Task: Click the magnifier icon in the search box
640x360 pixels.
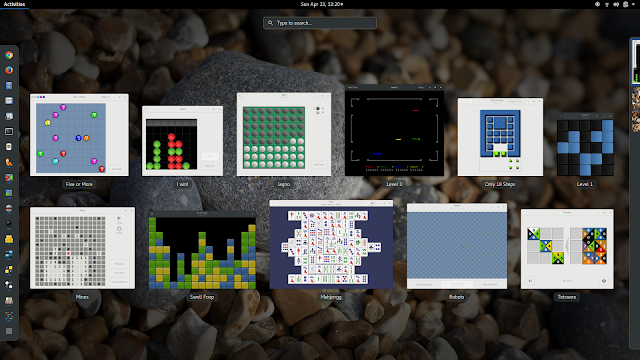Action: pyautogui.click(x=270, y=23)
